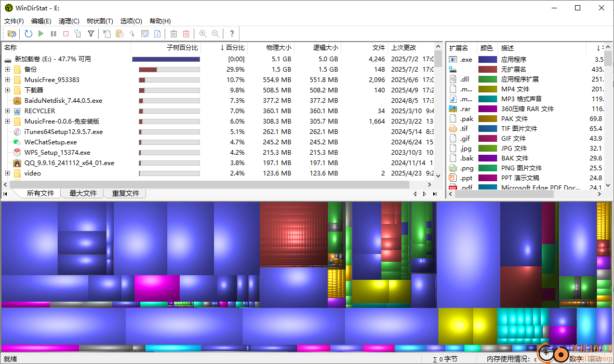Click the file list horizontal scrollbar
614x364 pixels.
[210, 184]
